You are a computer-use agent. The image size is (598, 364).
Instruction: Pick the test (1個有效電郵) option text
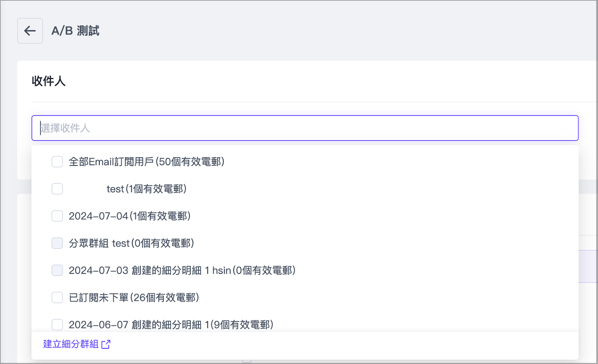(x=146, y=189)
